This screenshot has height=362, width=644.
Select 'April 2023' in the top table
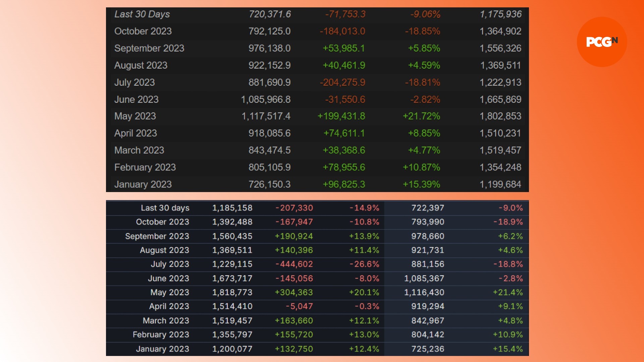tap(136, 133)
